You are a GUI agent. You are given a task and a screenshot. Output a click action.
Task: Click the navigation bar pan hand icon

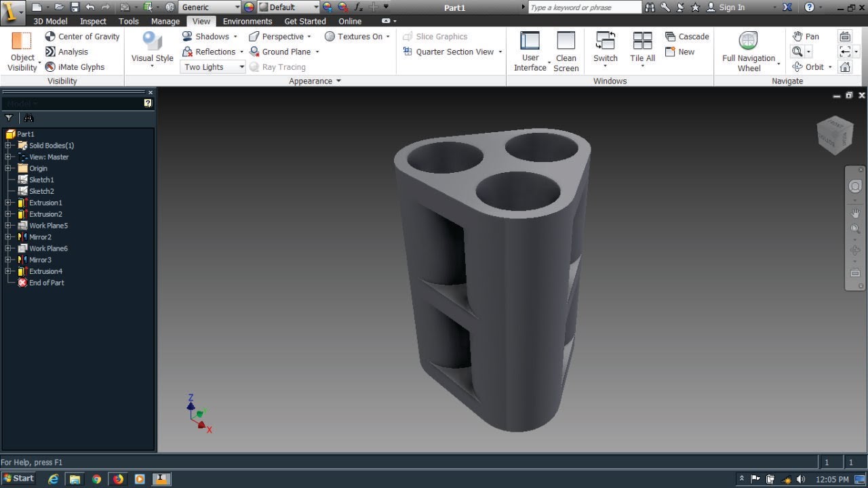[x=855, y=213]
